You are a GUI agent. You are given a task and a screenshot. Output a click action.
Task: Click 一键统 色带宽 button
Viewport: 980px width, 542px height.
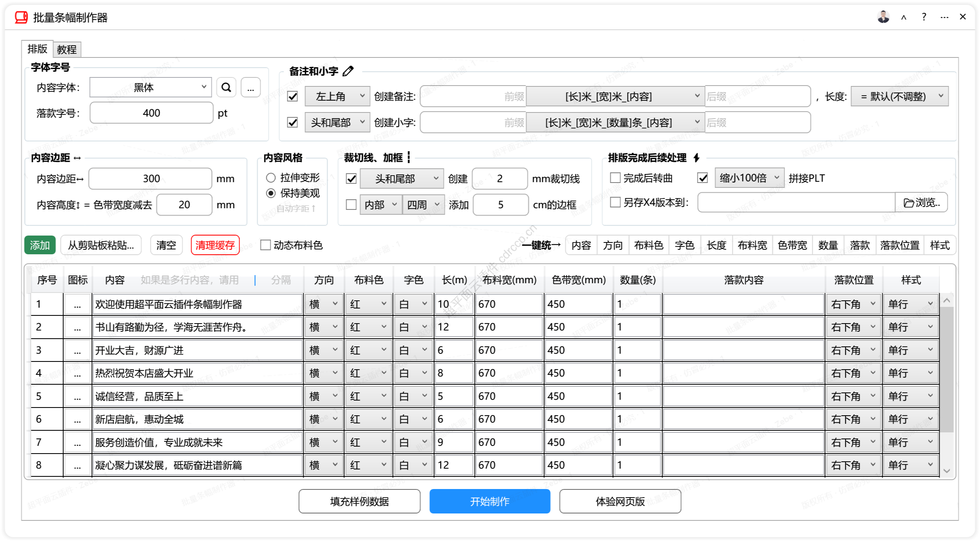792,245
